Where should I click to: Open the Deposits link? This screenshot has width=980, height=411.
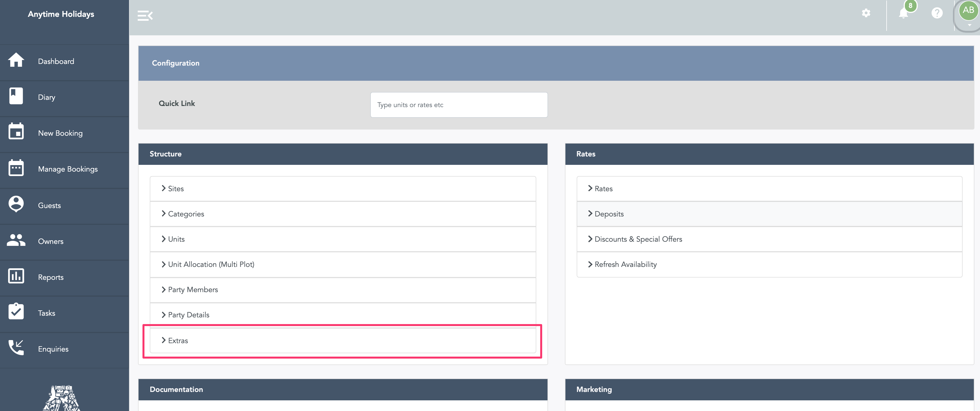click(609, 214)
